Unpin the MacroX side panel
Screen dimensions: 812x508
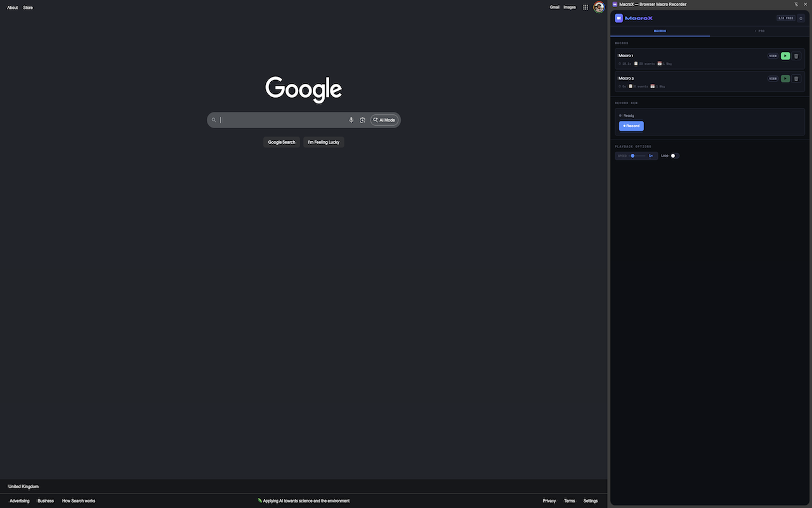[x=796, y=4]
